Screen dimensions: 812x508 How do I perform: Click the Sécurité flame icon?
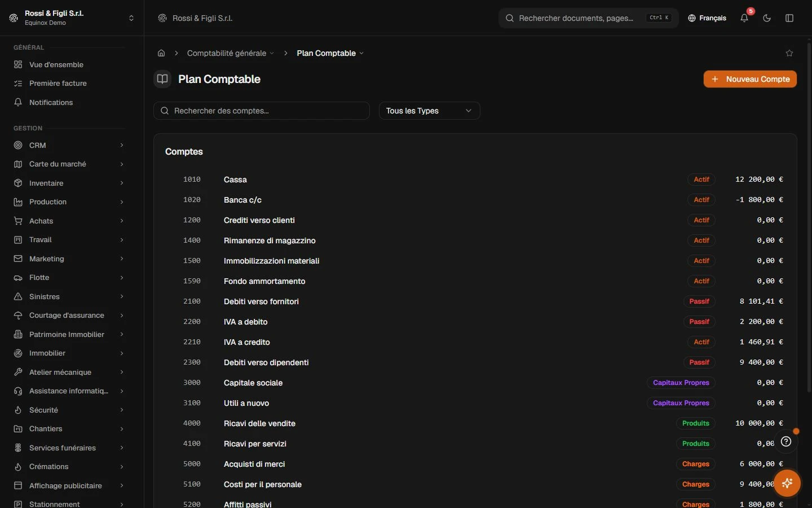[18, 410]
